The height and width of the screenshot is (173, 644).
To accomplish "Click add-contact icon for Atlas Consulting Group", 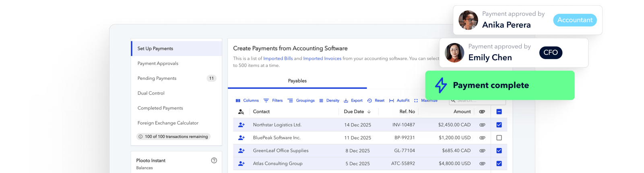I will pos(242,163).
